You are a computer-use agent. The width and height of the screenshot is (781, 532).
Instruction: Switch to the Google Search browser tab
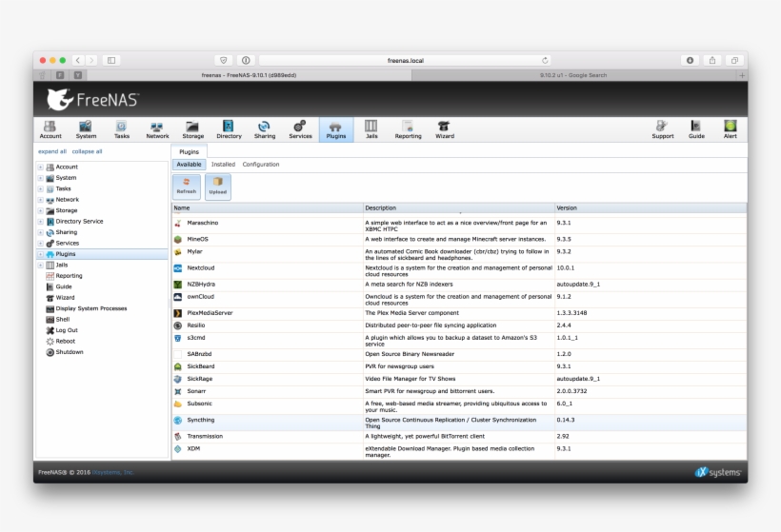point(573,75)
